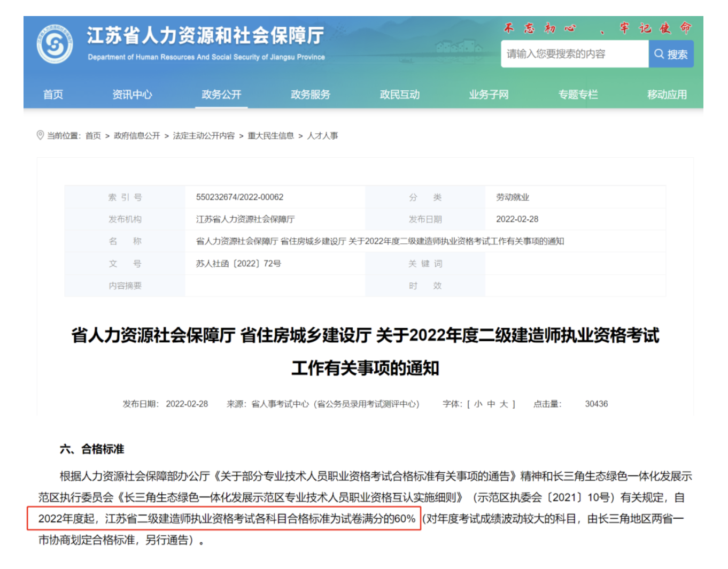Follow the 政府信息公开 breadcrumb link
Image resolution: width=728 pixels, height=569 pixels.
pos(137,136)
